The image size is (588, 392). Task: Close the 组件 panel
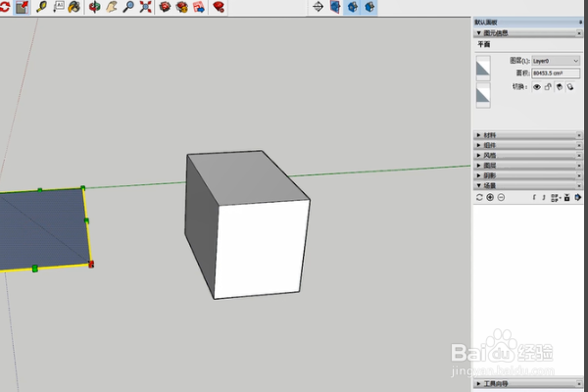pos(579,146)
